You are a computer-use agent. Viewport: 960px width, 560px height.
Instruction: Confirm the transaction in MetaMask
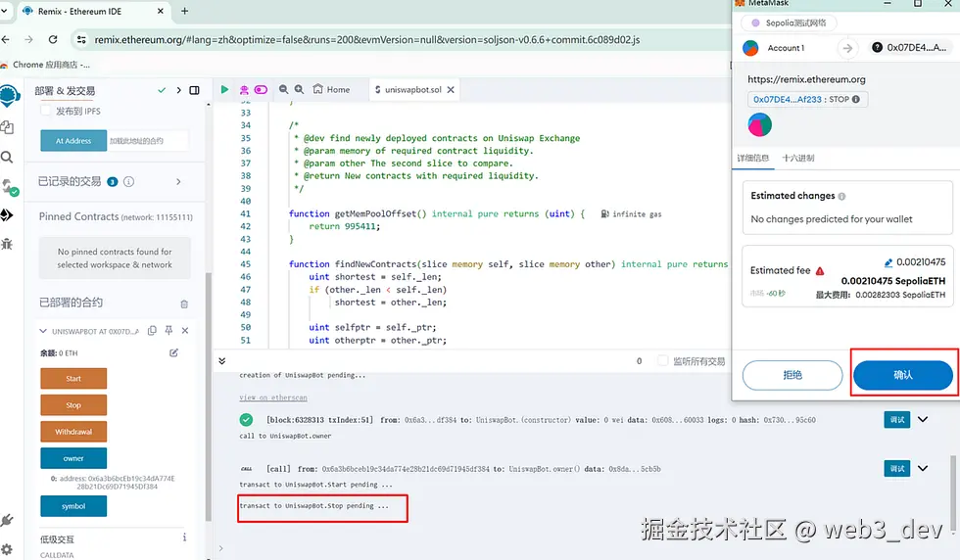pos(903,375)
